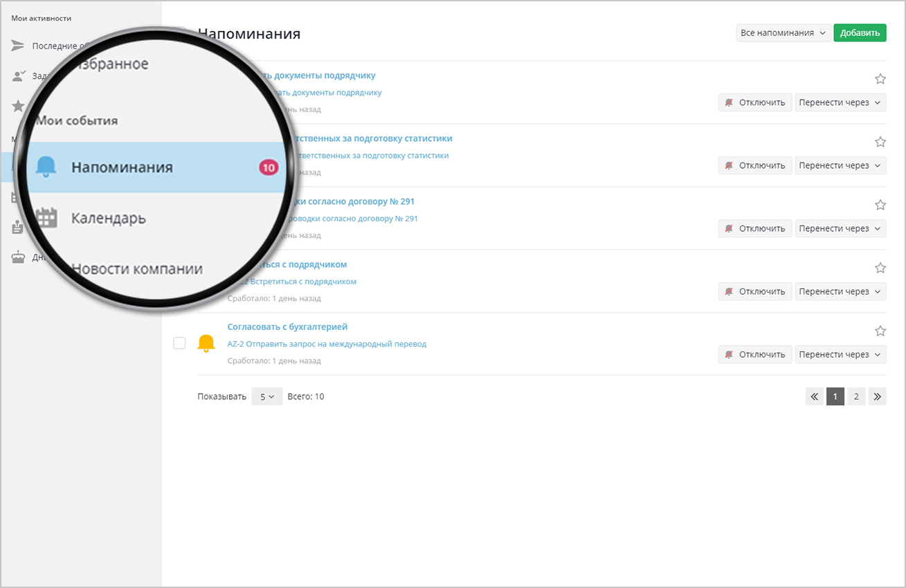
Task: Click the 'Напоминания' page heading
Action: click(249, 33)
